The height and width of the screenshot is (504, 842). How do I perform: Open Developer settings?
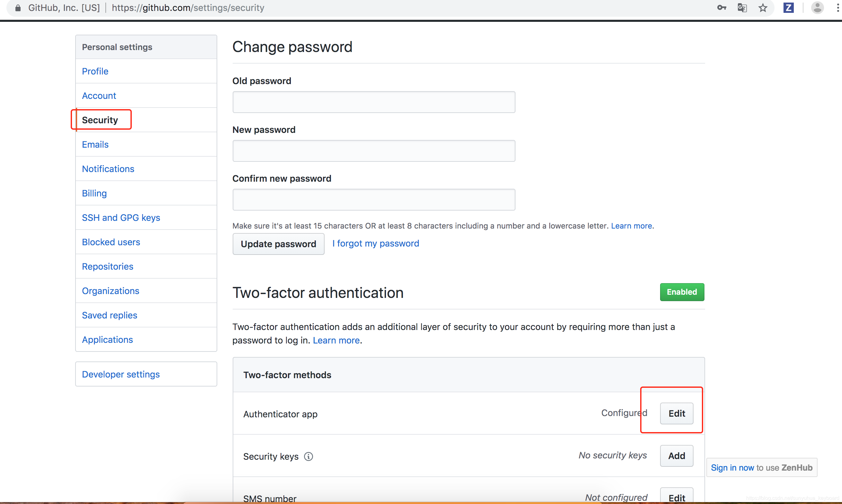coord(120,374)
